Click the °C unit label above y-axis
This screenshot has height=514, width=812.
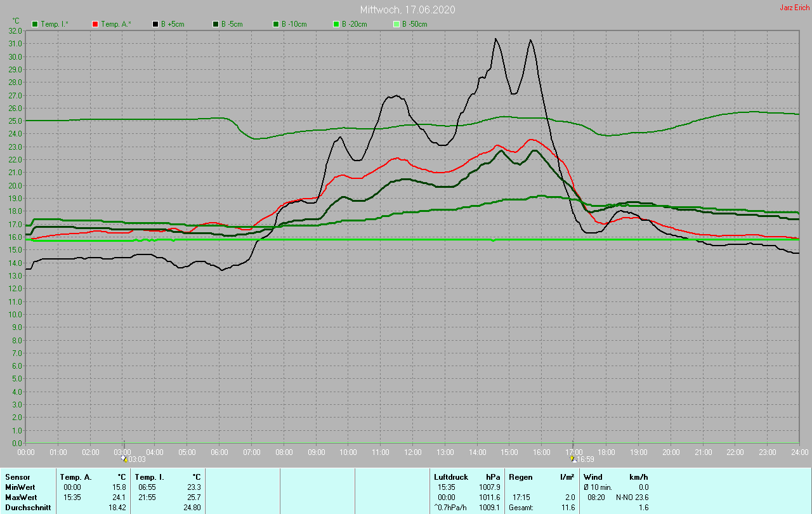click(16, 20)
